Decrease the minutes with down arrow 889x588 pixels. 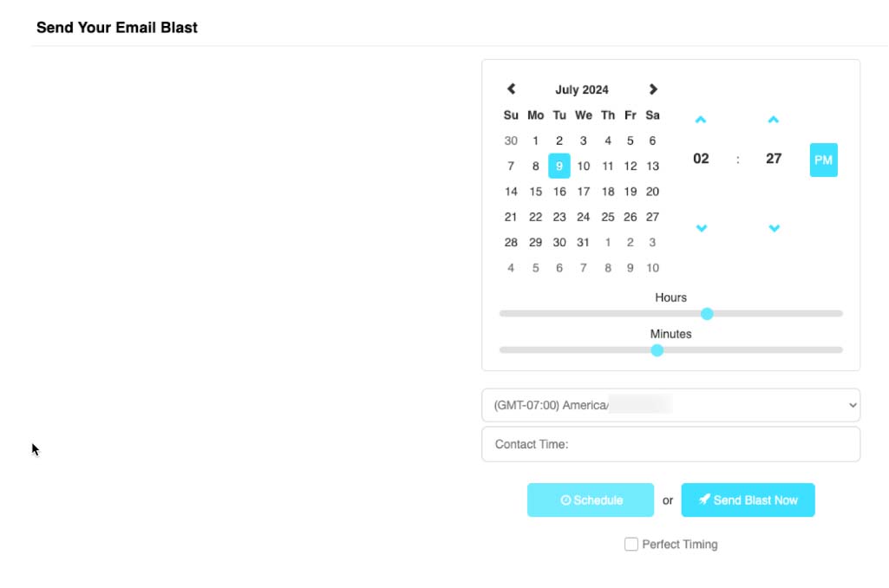tap(774, 228)
